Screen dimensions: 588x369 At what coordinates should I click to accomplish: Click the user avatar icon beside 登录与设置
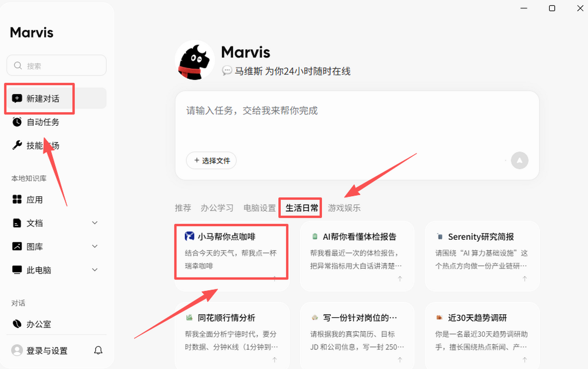tap(17, 350)
